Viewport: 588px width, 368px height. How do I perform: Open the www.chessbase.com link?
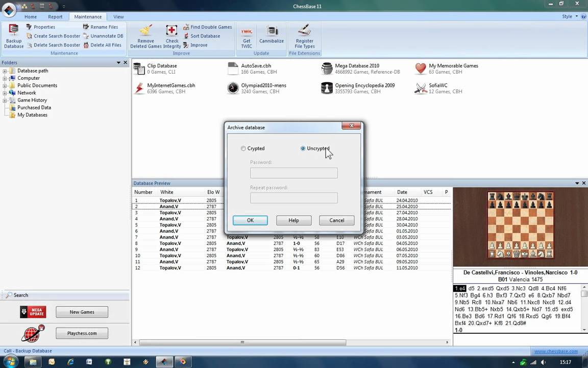click(556, 351)
